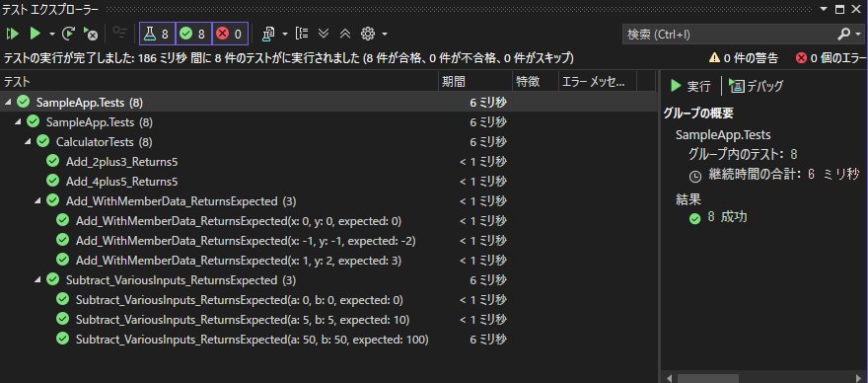Click the Run failed tests icon
The height and width of the screenshot is (383, 868).
tap(90, 34)
